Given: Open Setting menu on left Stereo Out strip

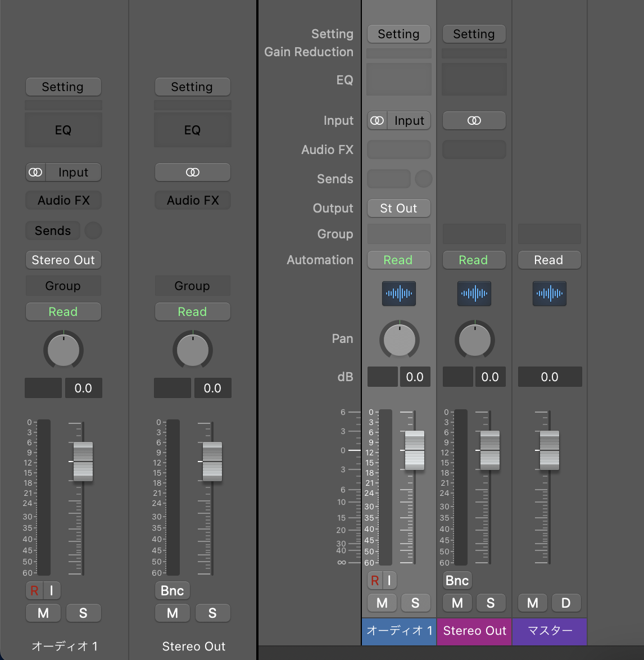Looking at the screenshot, I should (192, 87).
